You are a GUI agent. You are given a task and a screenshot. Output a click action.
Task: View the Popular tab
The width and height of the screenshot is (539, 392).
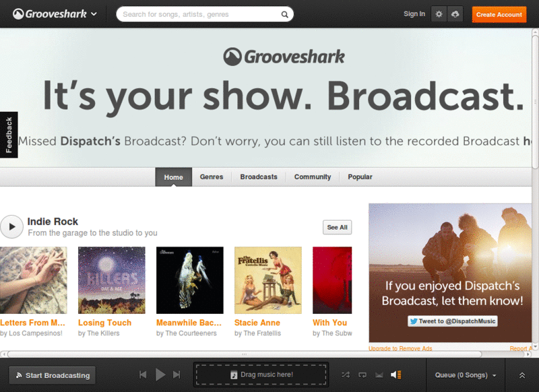click(x=360, y=177)
